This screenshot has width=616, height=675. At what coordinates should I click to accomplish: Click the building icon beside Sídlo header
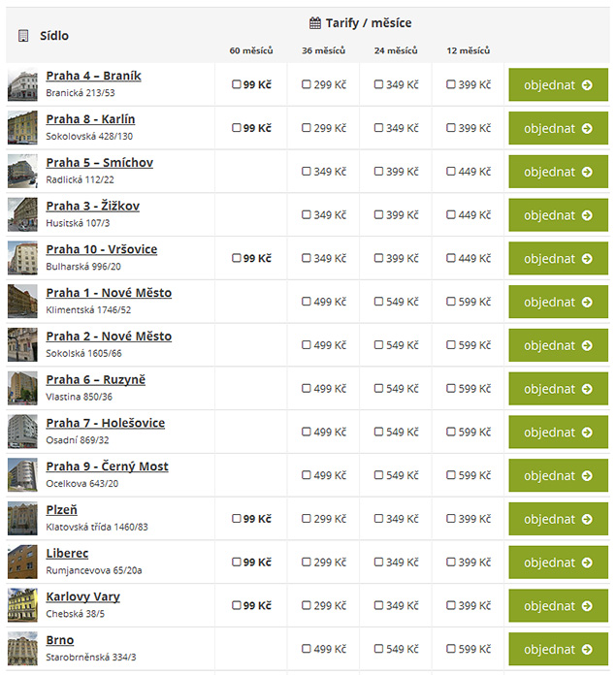tap(23, 36)
